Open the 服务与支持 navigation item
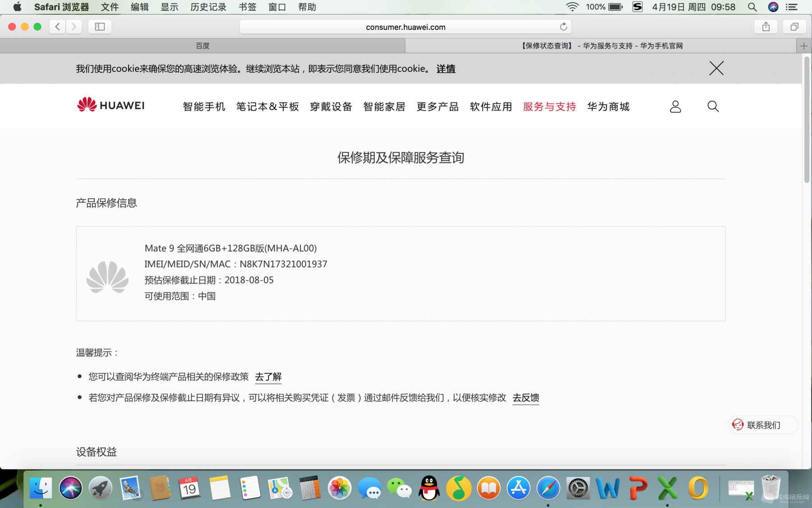 549,107
